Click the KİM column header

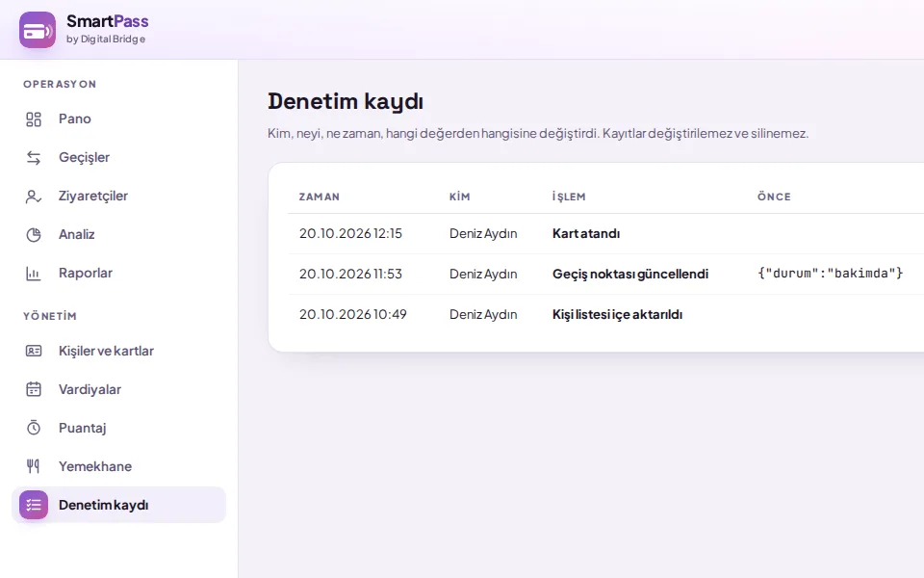[460, 197]
